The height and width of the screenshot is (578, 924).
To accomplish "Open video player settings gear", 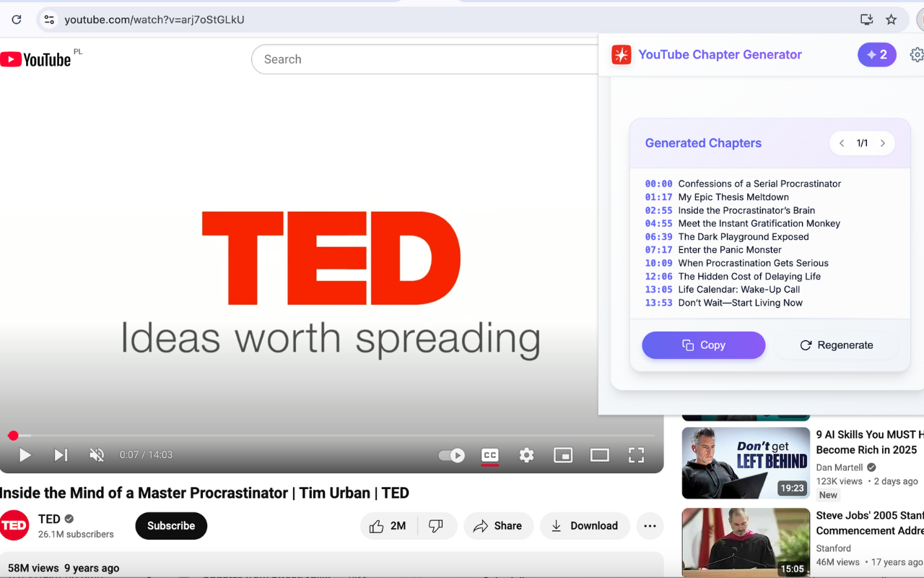I will [x=527, y=455].
